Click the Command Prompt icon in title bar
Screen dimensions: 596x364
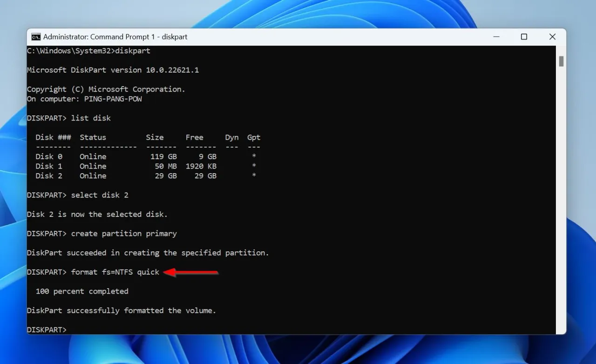36,37
